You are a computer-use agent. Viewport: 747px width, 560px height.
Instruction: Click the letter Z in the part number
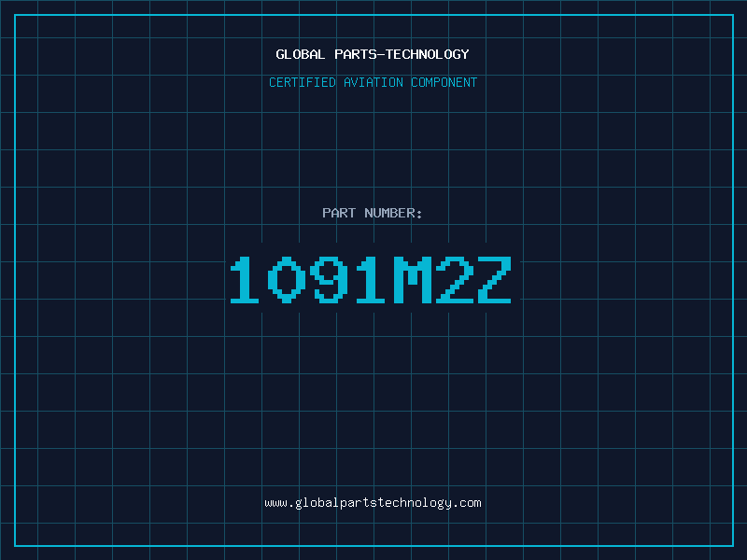(x=496, y=280)
